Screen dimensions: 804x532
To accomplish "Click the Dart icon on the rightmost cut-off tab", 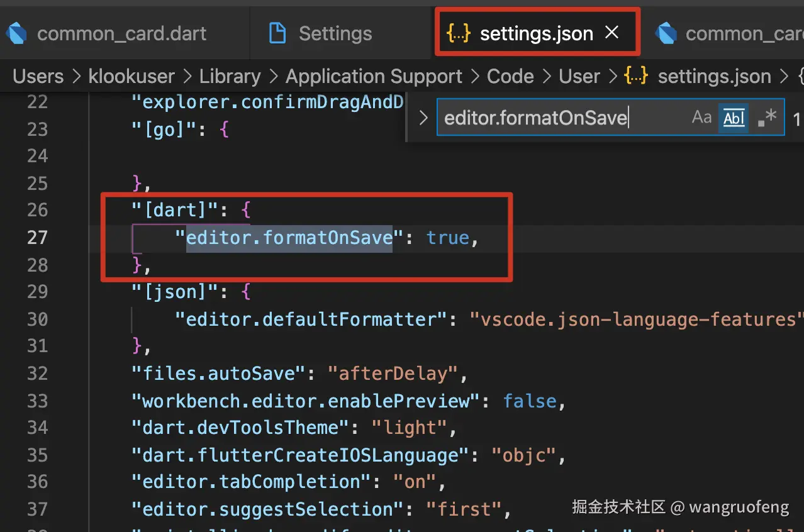I will 666,33.
